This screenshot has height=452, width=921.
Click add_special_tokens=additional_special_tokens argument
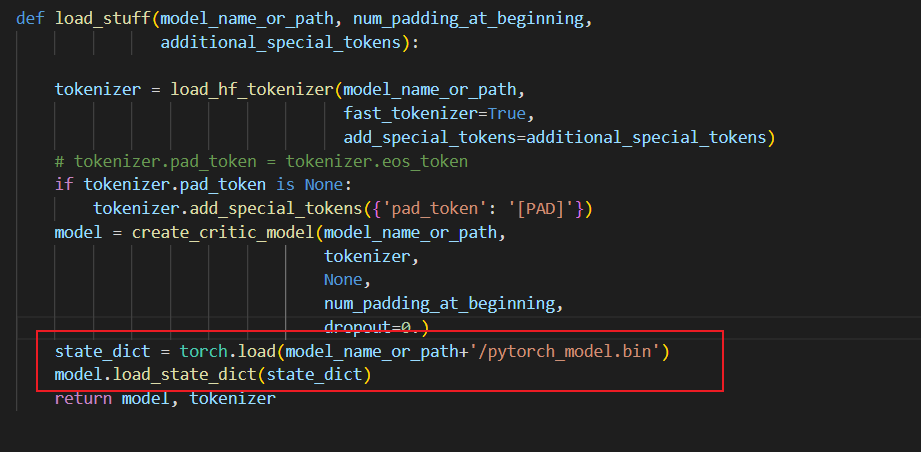[555, 137]
